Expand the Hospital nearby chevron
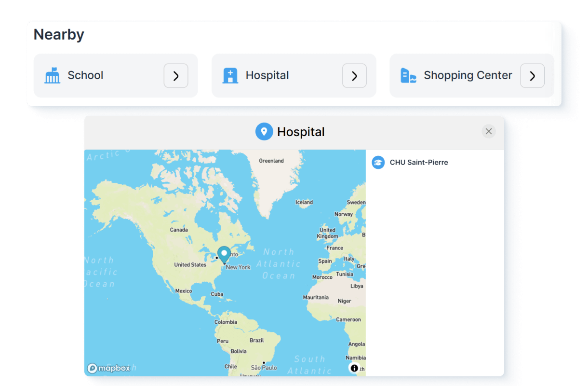This screenshot has width=588, height=386. point(354,76)
